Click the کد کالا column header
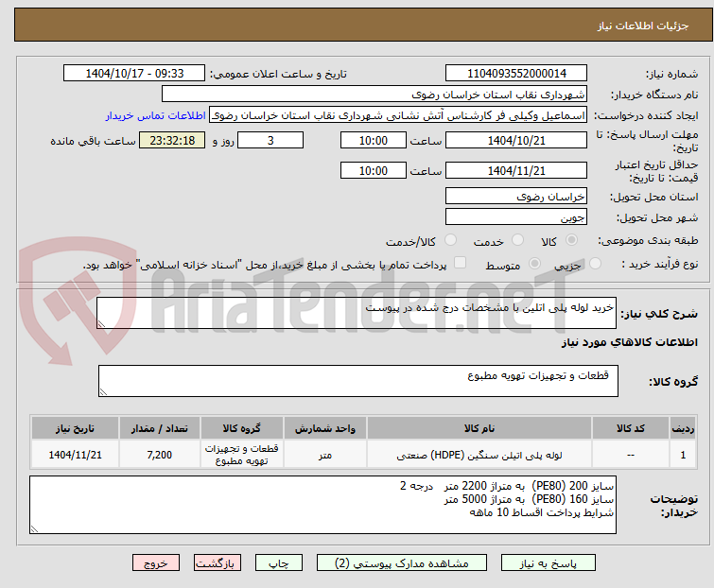The width and height of the screenshot is (714, 588). pyautogui.click(x=630, y=428)
